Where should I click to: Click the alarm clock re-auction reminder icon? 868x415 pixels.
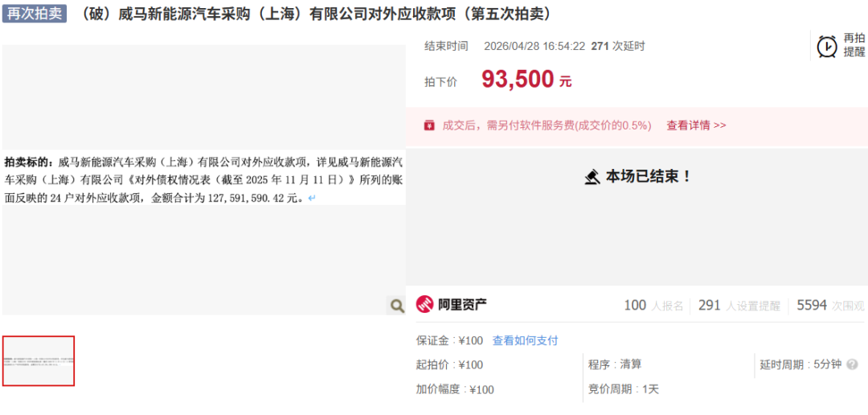click(827, 47)
